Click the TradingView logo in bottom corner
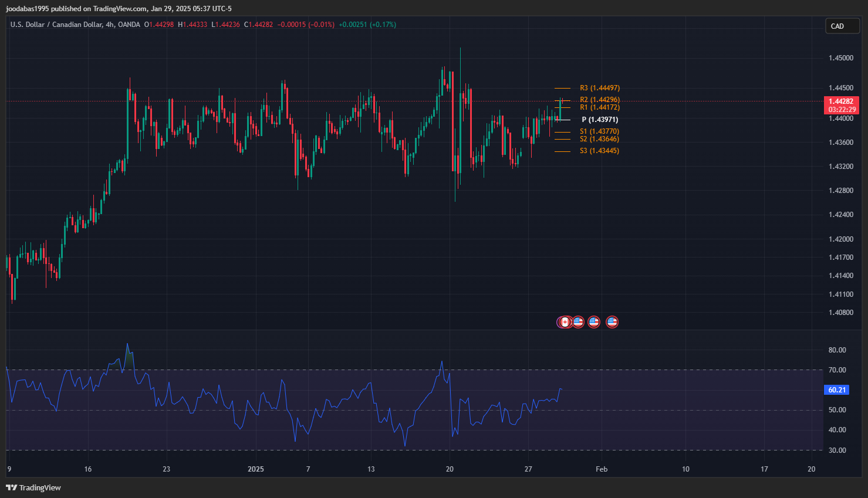Image resolution: width=868 pixels, height=498 pixels. (33, 487)
